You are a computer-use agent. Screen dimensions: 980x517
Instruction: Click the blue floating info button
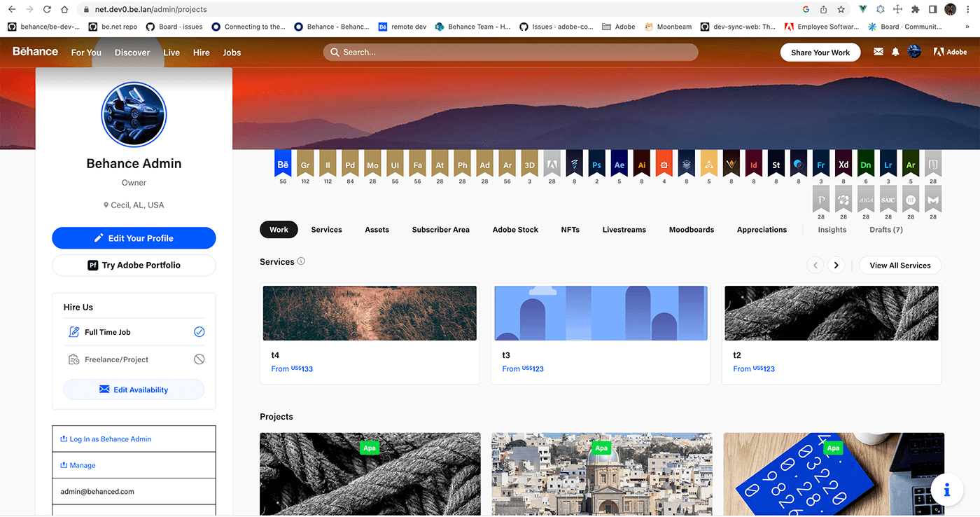click(x=946, y=490)
